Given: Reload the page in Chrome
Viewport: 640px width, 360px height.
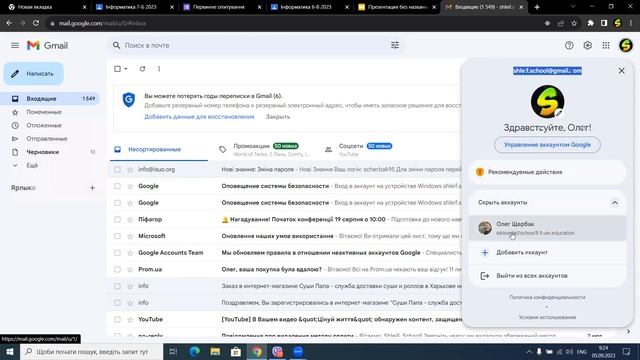Looking at the screenshot, I should point(36,23).
